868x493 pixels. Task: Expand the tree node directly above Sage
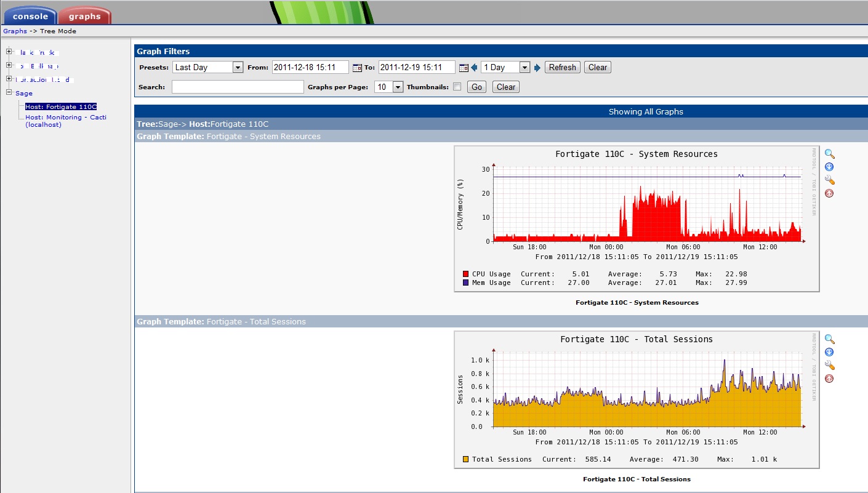(9, 79)
